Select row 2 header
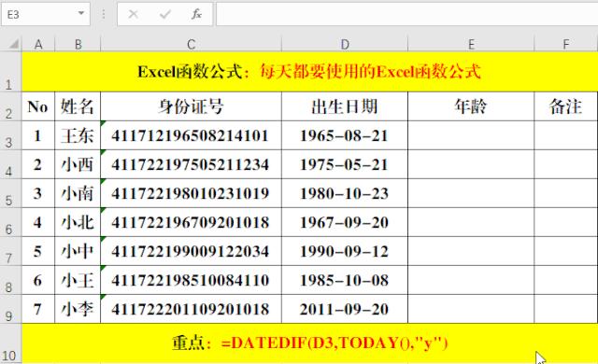The image size is (598, 364). pyautogui.click(x=10, y=106)
